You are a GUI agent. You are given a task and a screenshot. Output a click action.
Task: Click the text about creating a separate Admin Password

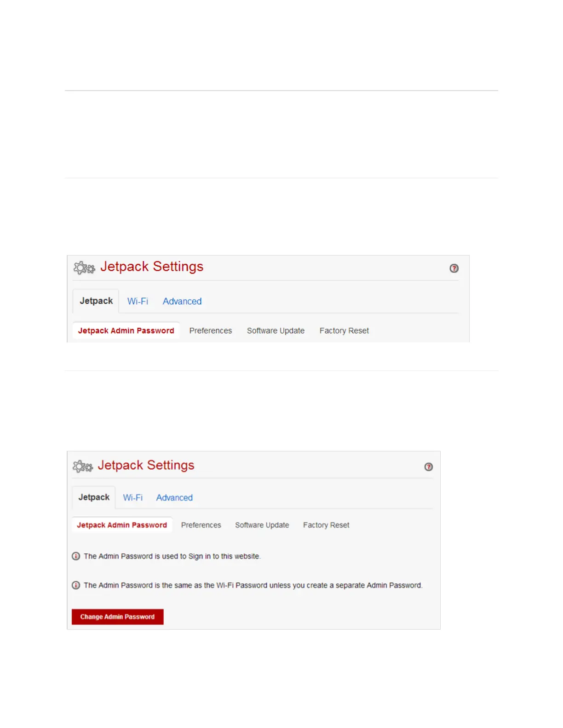point(253,585)
